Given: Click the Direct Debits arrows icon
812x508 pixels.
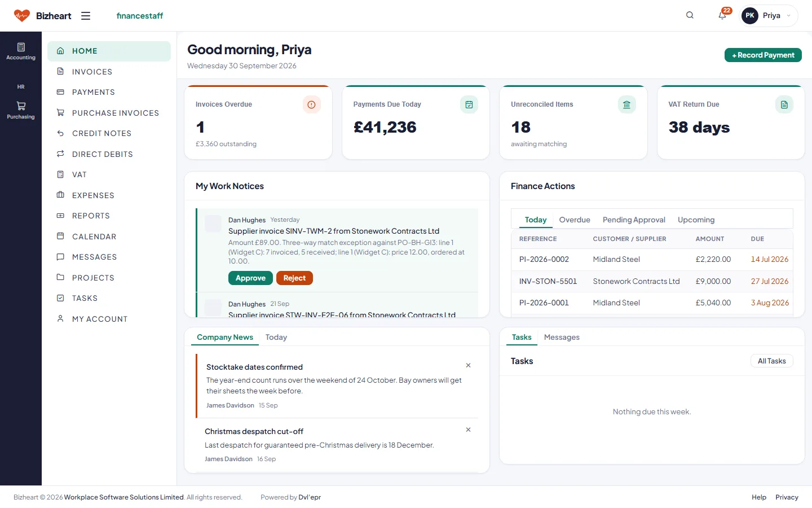Looking at the screenshot, I should click(x=60, y=154).
